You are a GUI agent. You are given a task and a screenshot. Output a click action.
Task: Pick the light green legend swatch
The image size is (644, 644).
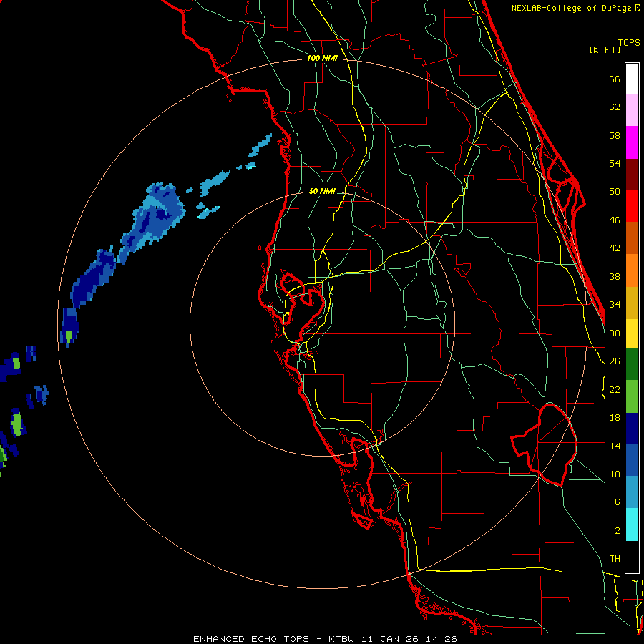[632, 396]
